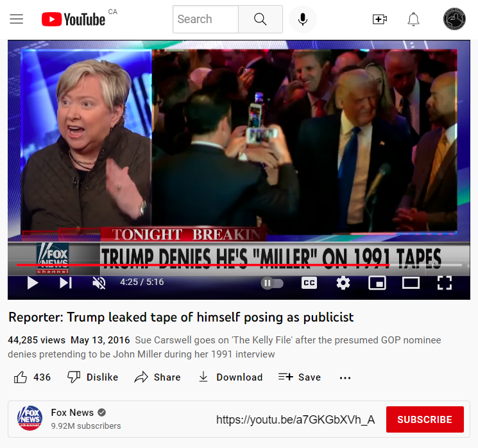
Task: Open the Fox News channel avatar
Action: tap(30, 418)
